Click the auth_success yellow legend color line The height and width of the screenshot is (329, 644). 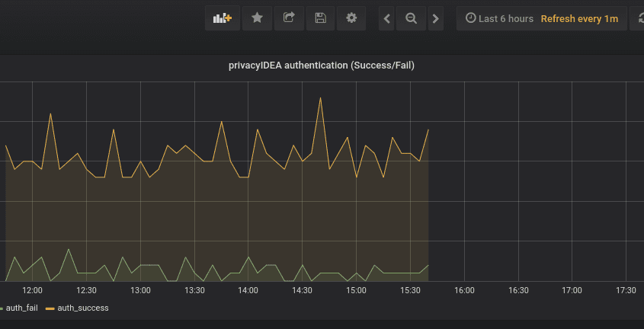click(x=50, y=308)
